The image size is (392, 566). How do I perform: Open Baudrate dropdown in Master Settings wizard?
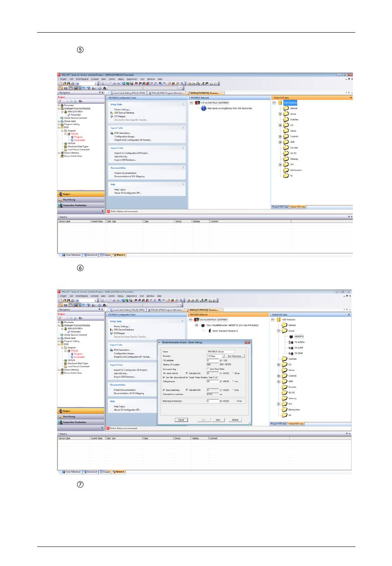(x=223, y=356)
